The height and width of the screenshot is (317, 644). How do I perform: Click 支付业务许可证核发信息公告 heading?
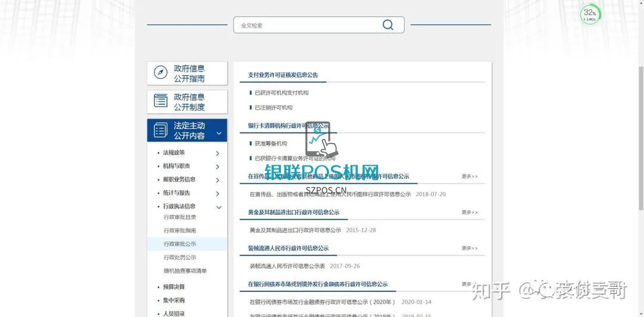283,75
